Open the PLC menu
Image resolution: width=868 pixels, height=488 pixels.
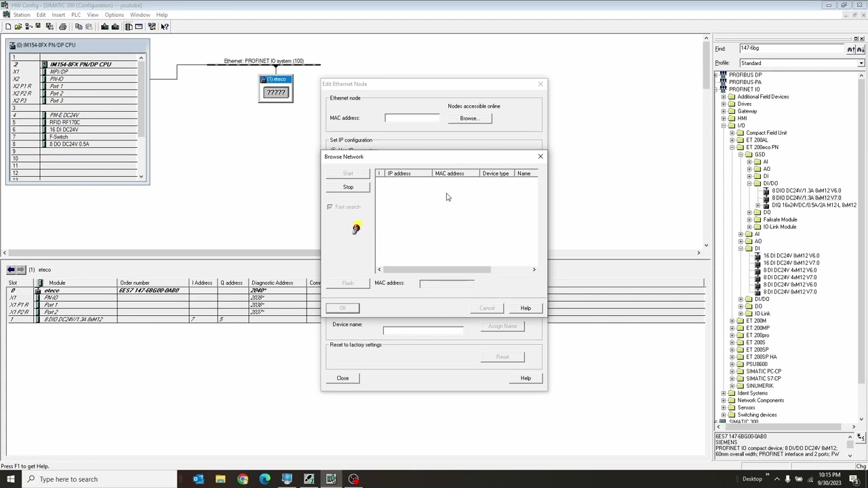point(76,15)
